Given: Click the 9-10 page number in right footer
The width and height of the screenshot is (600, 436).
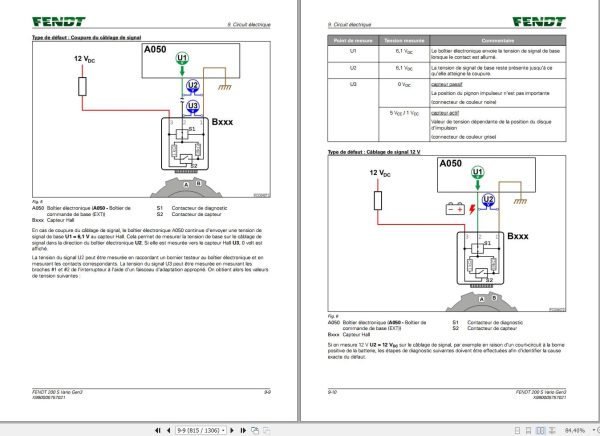Looking at the screenshot, I should [332, 392].
